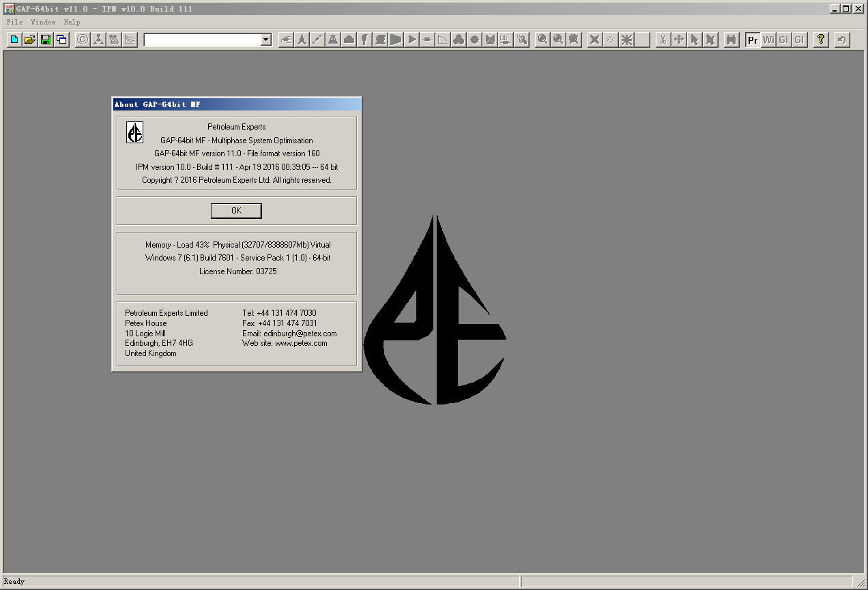Expand the toolbar combo box arrow
Screen dimensions: 868x590
(x=265, y=40)
